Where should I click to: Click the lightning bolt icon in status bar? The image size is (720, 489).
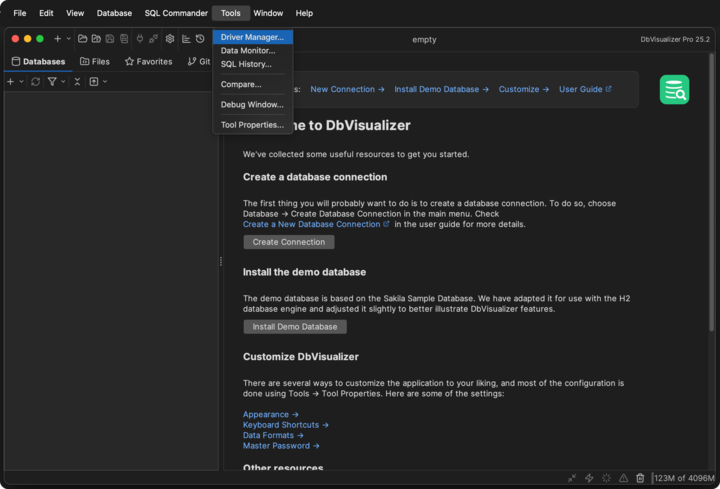[x=589, y=478]
